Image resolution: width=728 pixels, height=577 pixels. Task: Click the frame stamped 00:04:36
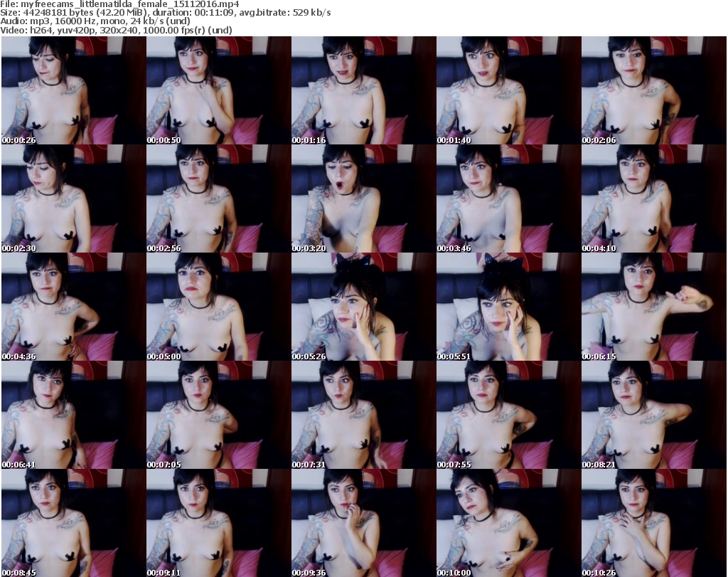[73, 307]
